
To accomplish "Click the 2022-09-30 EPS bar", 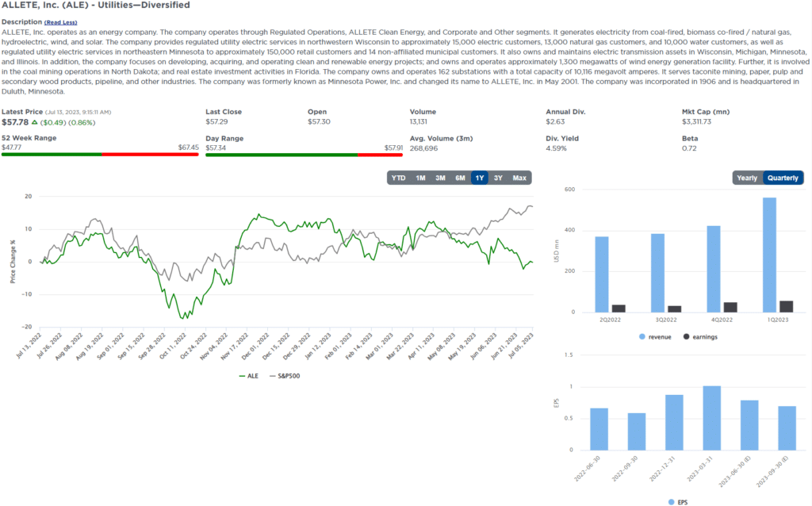I will click(637, 431).
